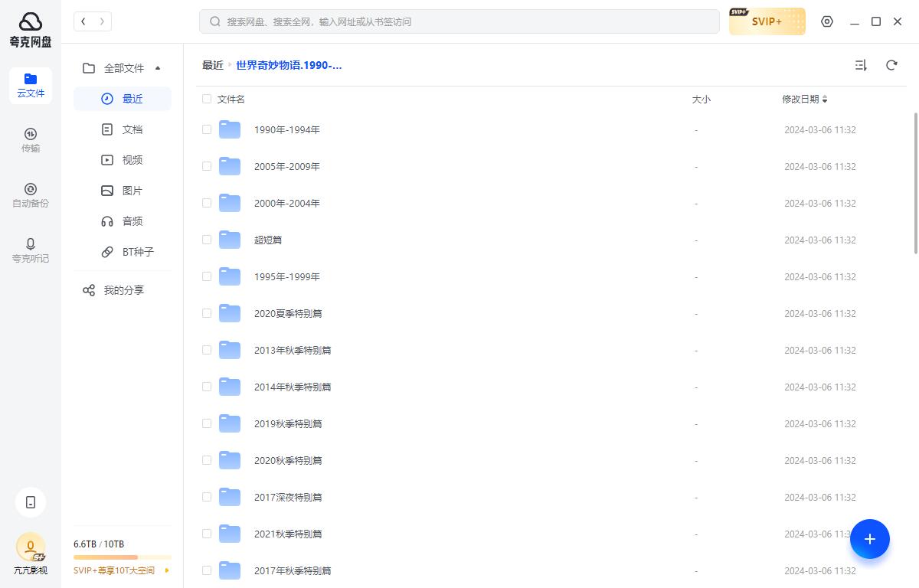The width and height of the screenshot is (919, 588).
Task: Expand the SVIP+尊享10T大空间 arrow link
Action: 167,570
